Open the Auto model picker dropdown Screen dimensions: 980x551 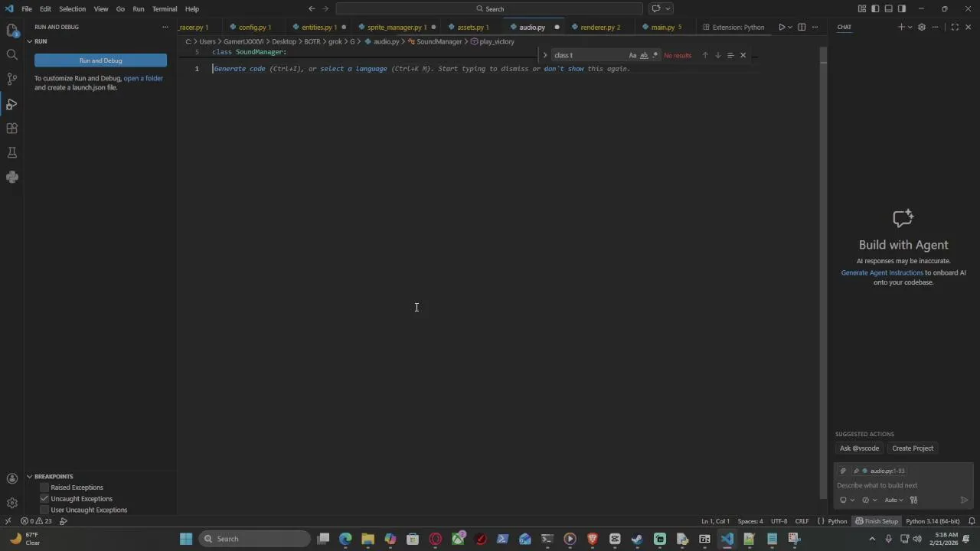point(893,500)
